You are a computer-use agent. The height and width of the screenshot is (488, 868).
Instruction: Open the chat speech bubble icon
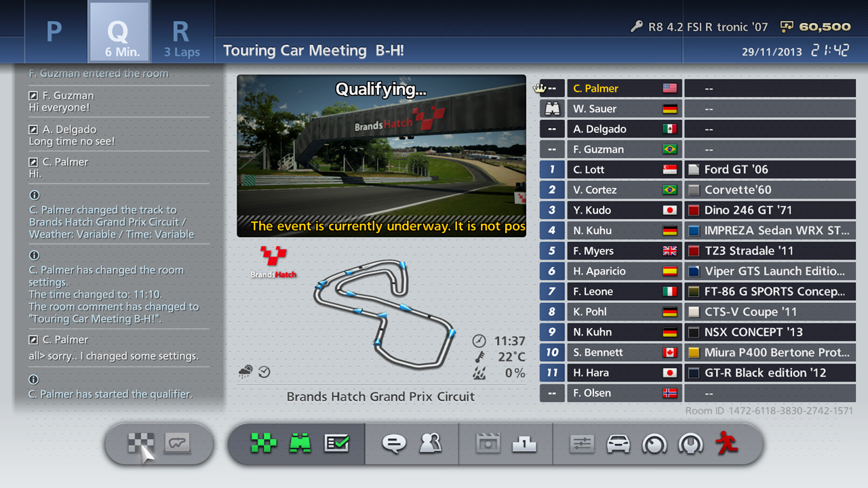(393, 444)
